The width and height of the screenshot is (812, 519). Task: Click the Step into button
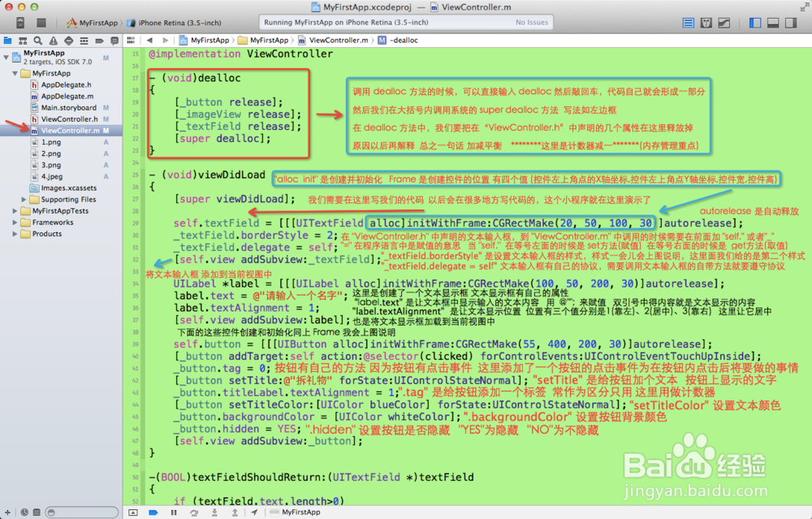214,513
